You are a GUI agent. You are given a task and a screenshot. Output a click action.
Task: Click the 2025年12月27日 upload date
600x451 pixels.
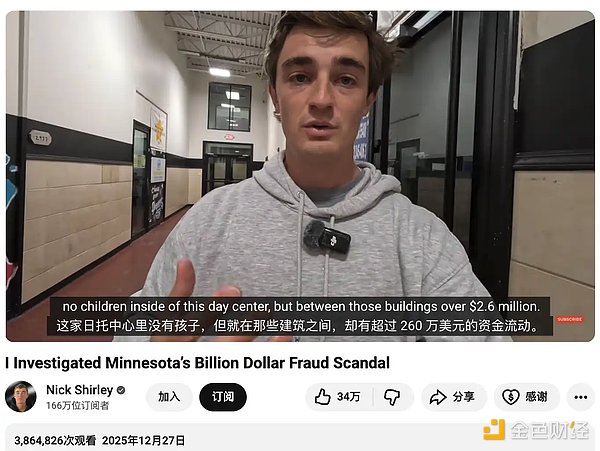(x=143, y=440)
